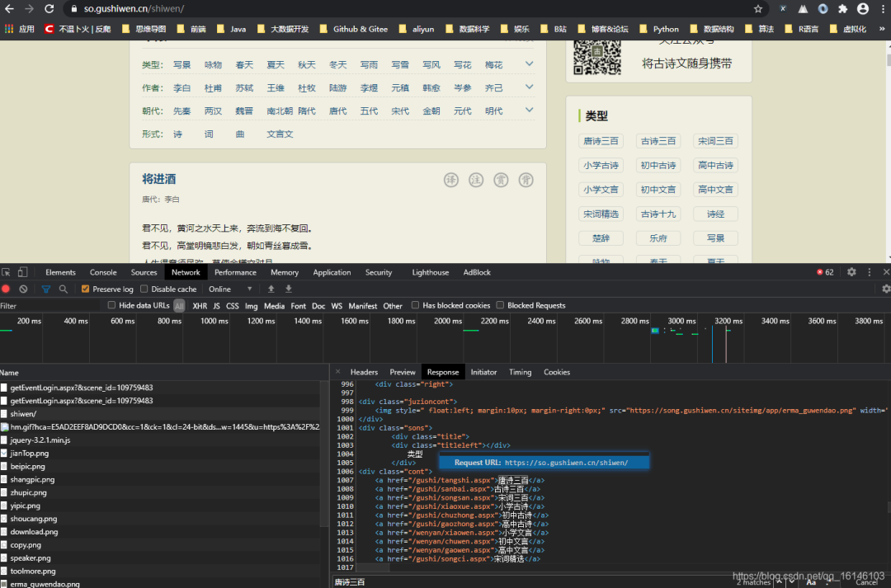This screenshot has height=588, width=891.
Task: Open network search with magnifier icon
Action: [63, 289]
